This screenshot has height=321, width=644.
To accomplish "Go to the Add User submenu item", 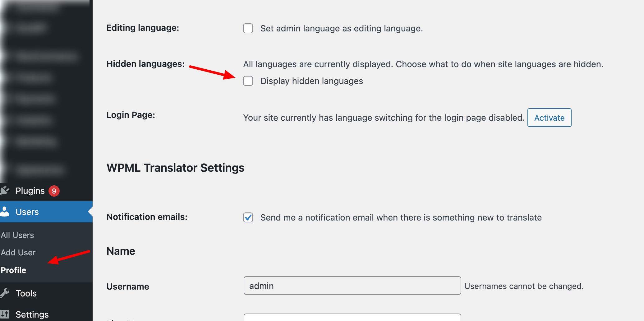I will click(x=18, y=253).
